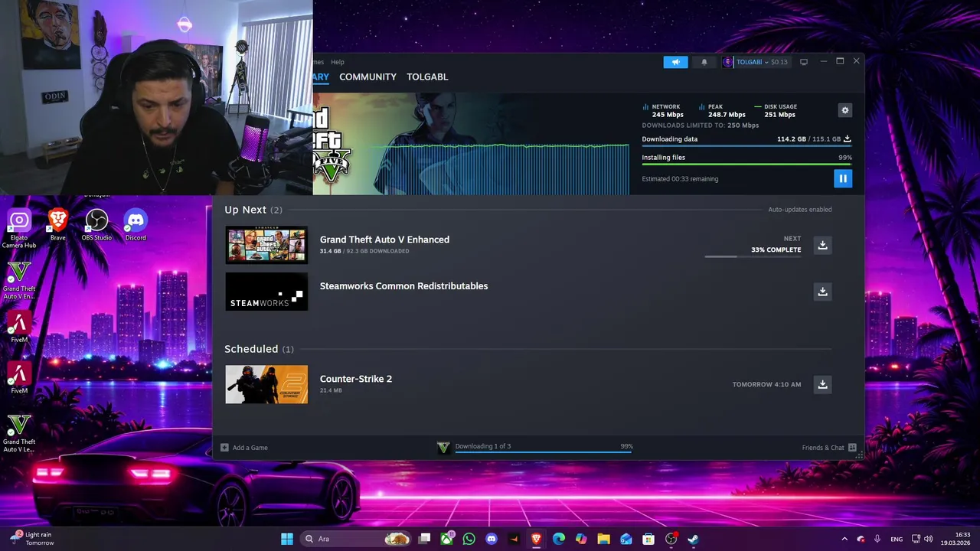Click the Friends & Chat grid icon
The width and height of the screenshot is (980, 551).
click(x=852, y=448)
